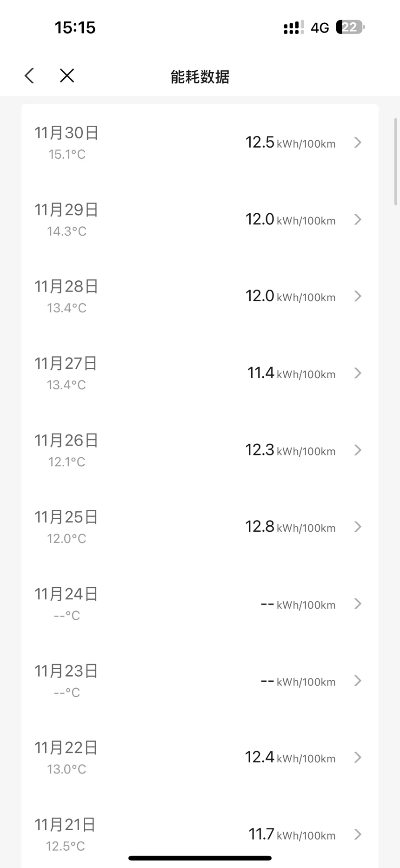Viewport: 400px width, 868px height.
Task: Open the 11月23日 chevron arrow
Action: point(358,681)
